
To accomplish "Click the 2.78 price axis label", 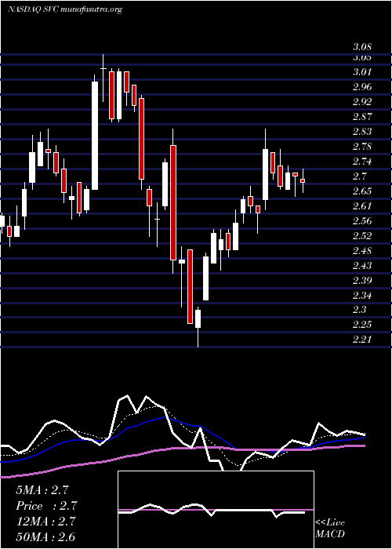I will coord(361,147).
